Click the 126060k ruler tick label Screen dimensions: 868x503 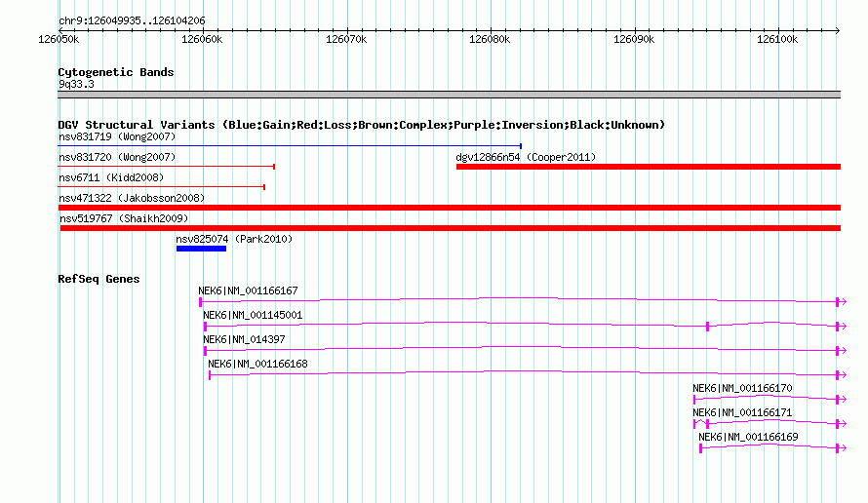click(x=202, y=39)
